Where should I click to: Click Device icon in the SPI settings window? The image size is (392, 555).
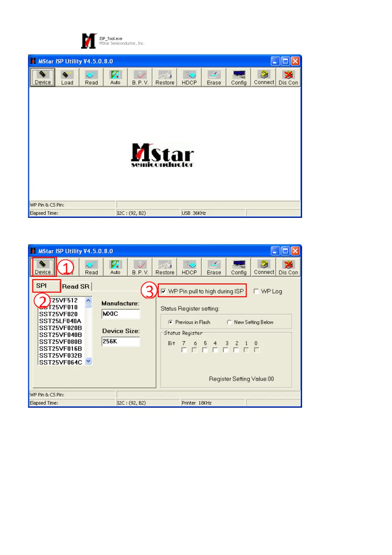coord(43,267)
